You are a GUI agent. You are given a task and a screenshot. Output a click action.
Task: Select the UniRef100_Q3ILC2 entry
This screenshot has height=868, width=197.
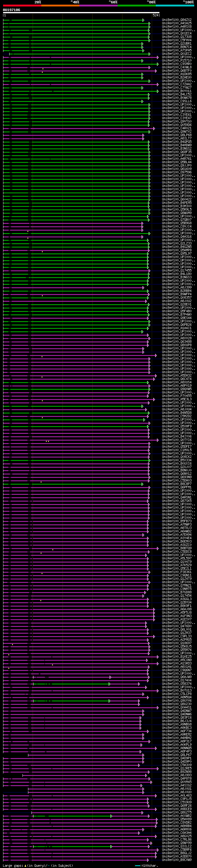tap(177, 846)
